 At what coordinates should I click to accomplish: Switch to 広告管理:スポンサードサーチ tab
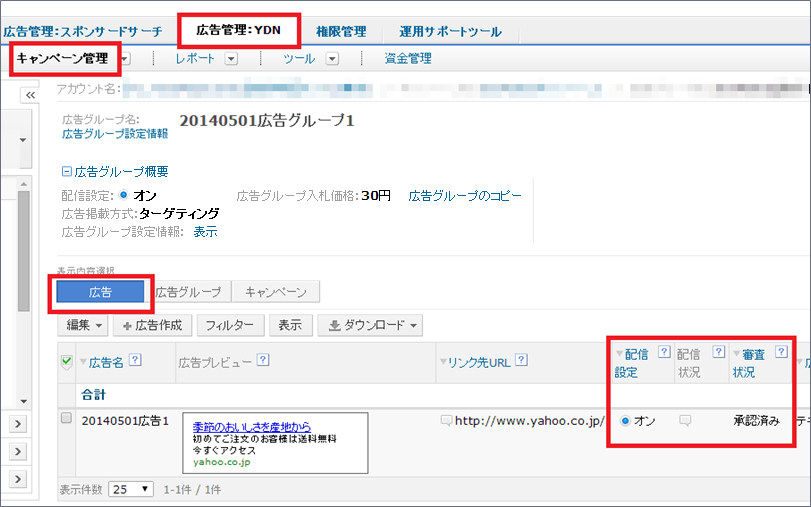[83, 32]
